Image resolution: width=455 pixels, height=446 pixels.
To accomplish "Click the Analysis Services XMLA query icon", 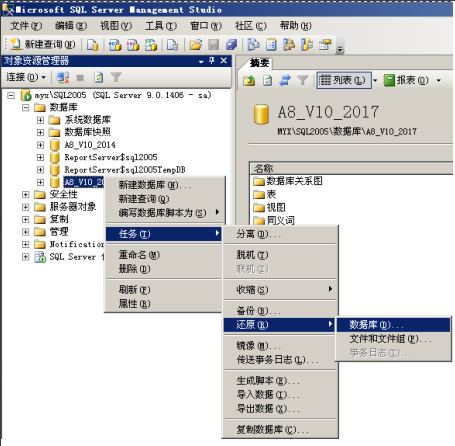I will (x=151, y=45).
